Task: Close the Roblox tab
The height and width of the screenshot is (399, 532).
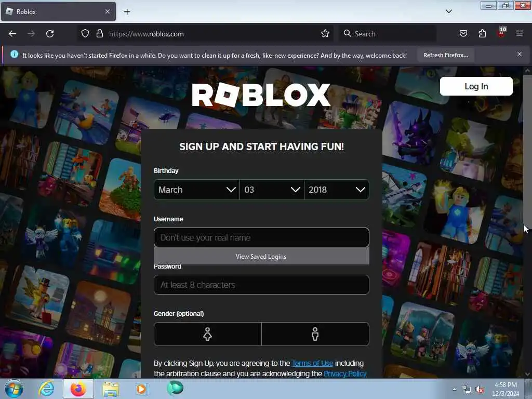Action: pyautogui.click(x=107, y=11)
